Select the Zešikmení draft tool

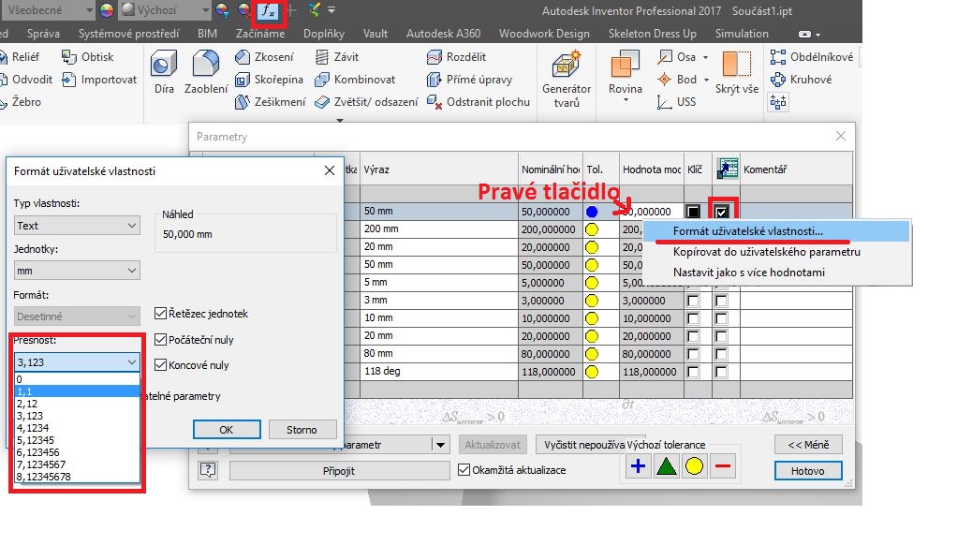coord(271,102)
